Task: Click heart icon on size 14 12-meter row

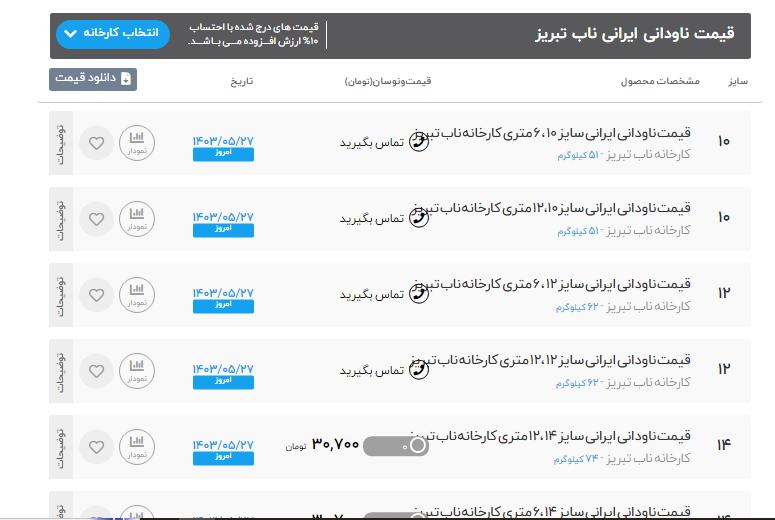Action: (x=96, y=446)
